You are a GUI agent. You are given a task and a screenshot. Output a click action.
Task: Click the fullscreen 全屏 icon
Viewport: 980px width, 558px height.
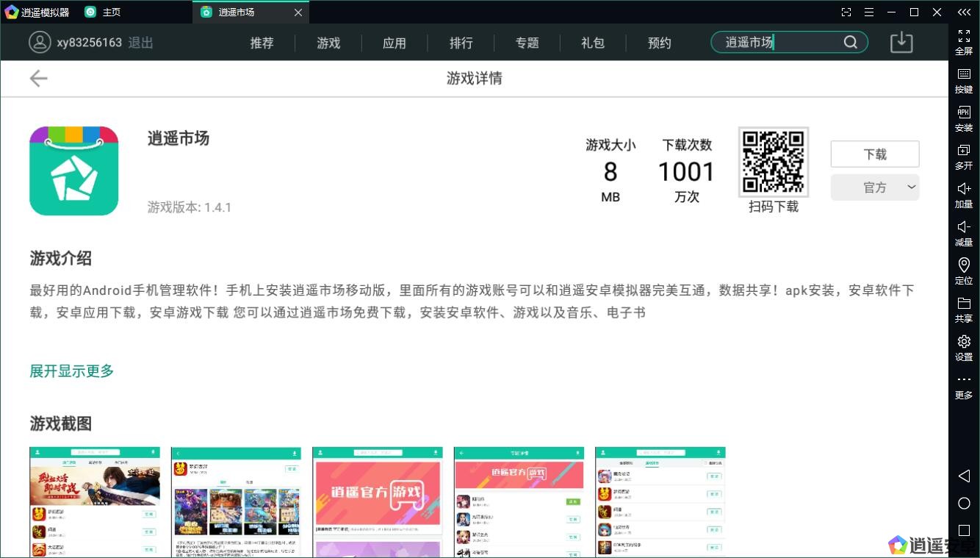964,36
